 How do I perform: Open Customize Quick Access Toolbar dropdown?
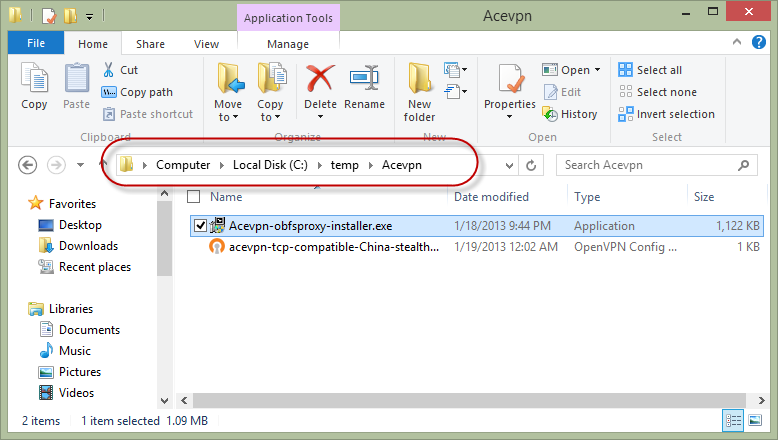click(90, 17)
